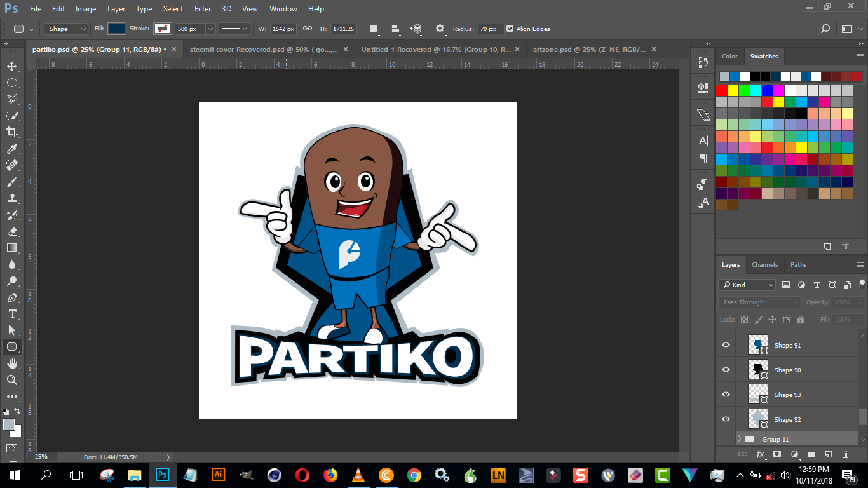Click the Stroke color swatch in options bar
This screenshot has width=868, height=488.
point(163,29)
